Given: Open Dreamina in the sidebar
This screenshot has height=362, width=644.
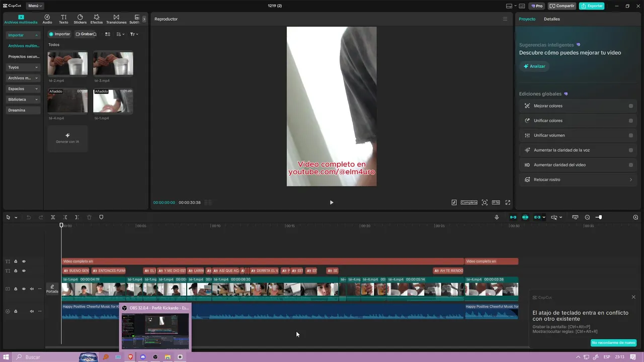Looking at the screenshot, I should click(23, 110).
